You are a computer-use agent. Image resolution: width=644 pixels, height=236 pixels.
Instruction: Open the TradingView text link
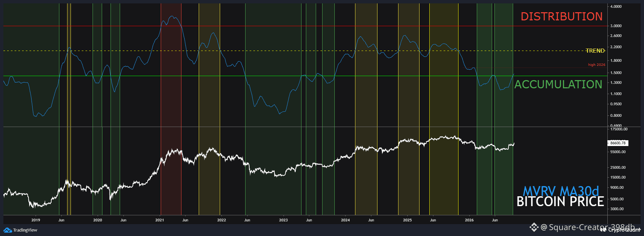pos(25,230)
